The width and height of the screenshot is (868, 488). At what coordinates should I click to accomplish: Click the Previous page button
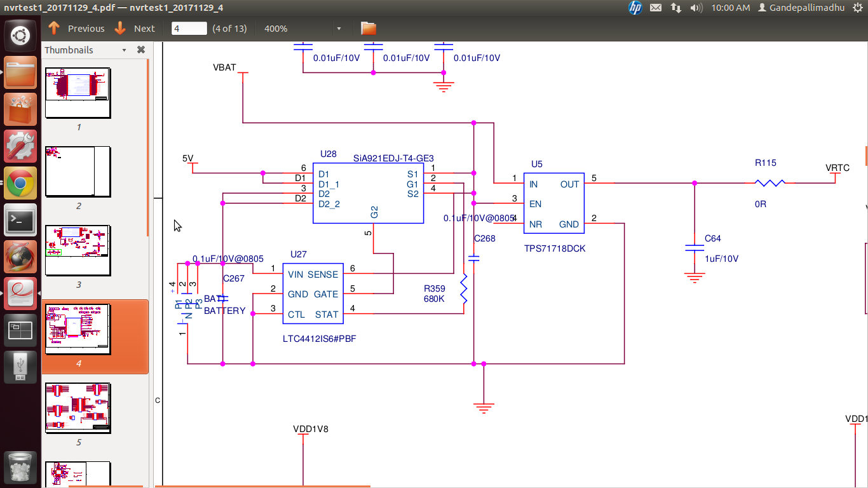coord(76,28)
